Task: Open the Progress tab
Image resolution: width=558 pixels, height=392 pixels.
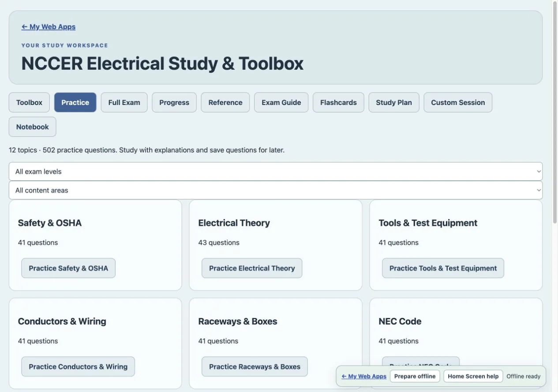Action: pos(174,102)
